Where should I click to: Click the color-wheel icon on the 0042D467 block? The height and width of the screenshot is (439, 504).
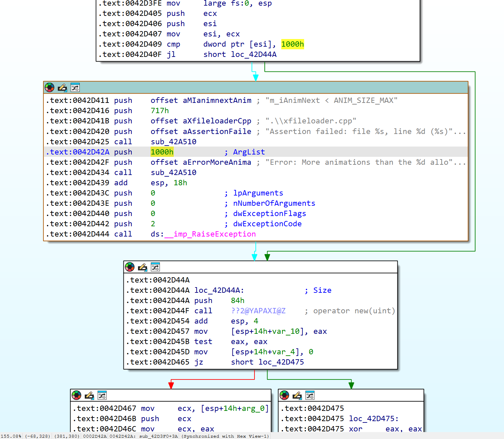tap(76, 395)
